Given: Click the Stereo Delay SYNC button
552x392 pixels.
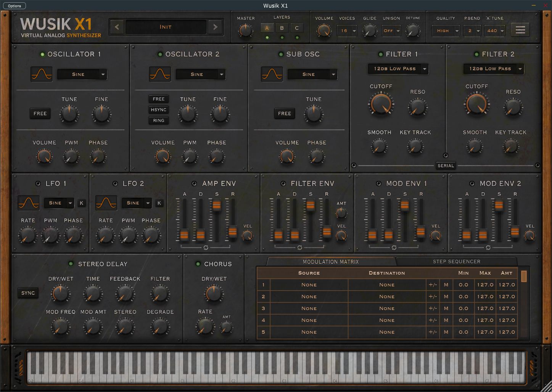Looking at the screenshot, I should 28,293.
